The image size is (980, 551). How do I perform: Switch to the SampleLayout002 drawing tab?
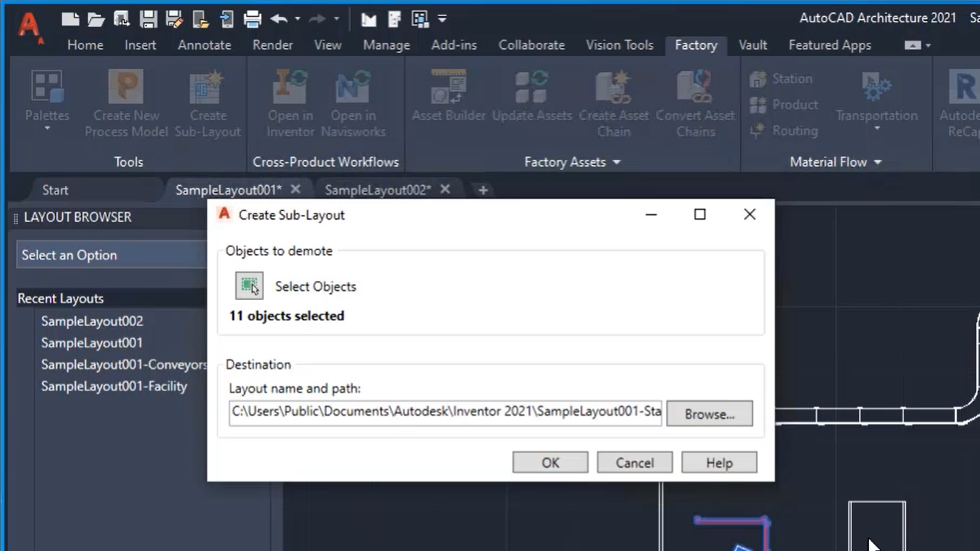(377, 190)
